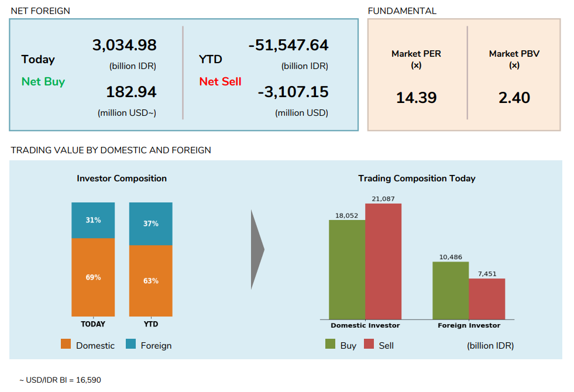Click the Foreign Investor buy bar 10,486
The image size is (574, 392).
tap(451, 290)
